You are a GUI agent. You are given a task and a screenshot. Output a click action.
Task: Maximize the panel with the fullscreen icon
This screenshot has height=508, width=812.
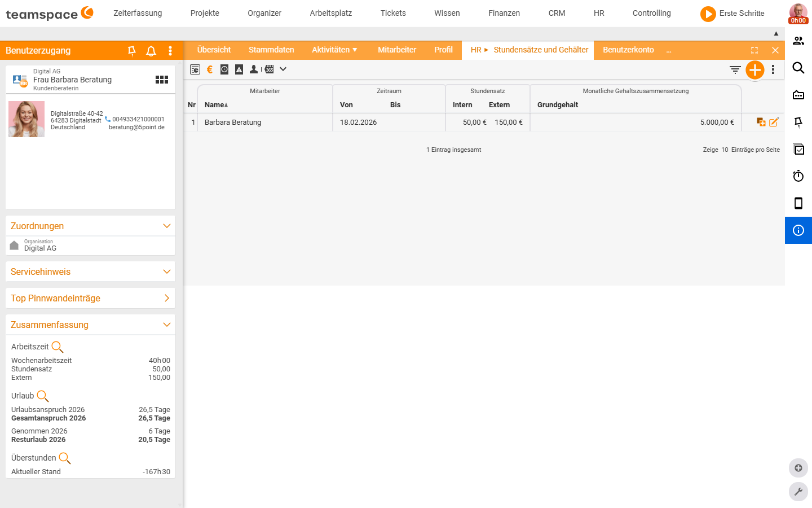tap(754, 50)
